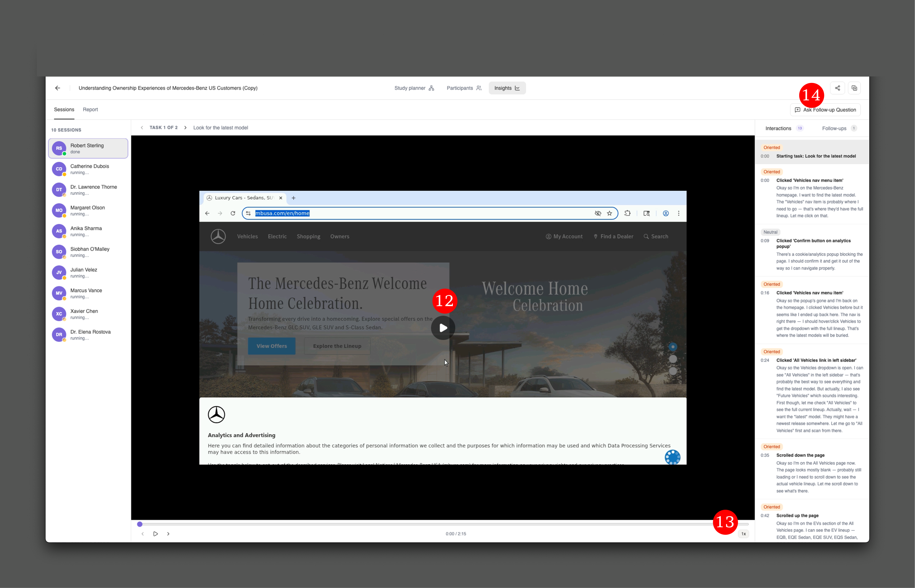Open the Participants tab
Viewport: 915px width, 588px height.
(x=464, y=88)
